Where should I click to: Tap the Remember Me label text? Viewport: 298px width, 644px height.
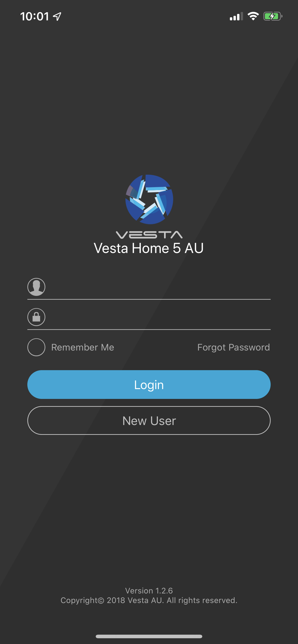(x=83, y=347)
